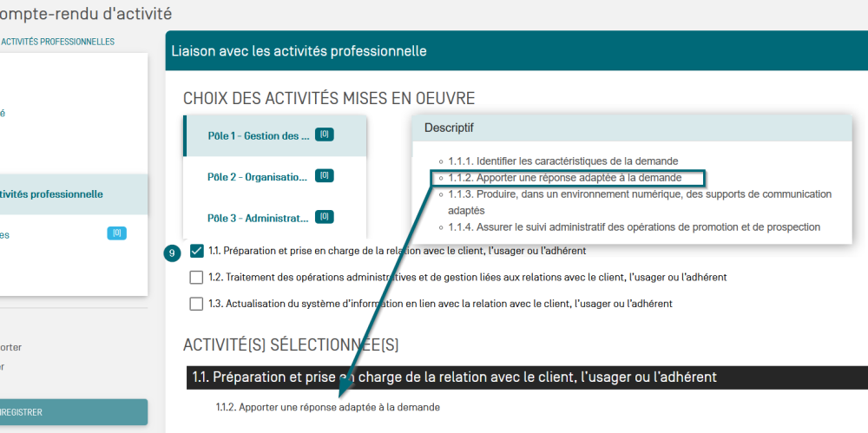Pick 1.1.4 Assurer le suivi administratif

pyautogui.click(x=634, y=227)
